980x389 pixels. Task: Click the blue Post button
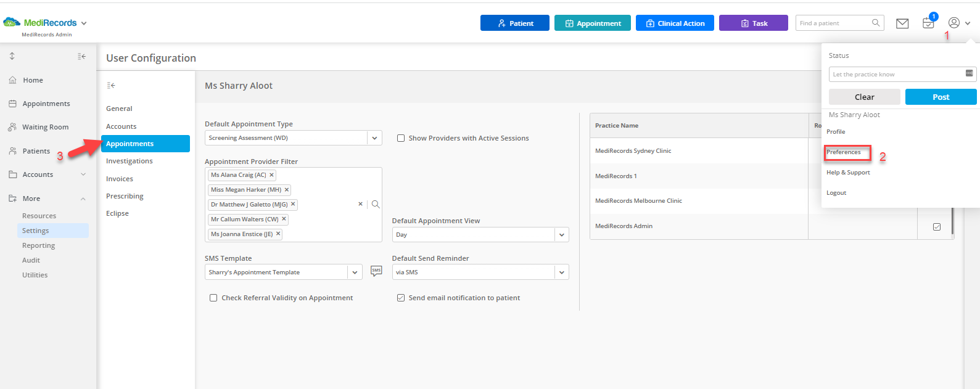(x=941, y=97)
